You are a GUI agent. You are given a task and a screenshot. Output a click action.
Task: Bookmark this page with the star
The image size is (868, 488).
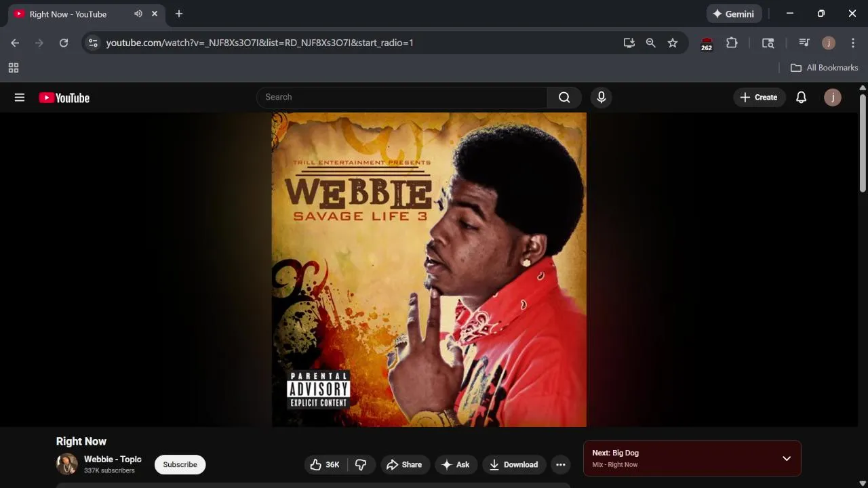(673, 43)
